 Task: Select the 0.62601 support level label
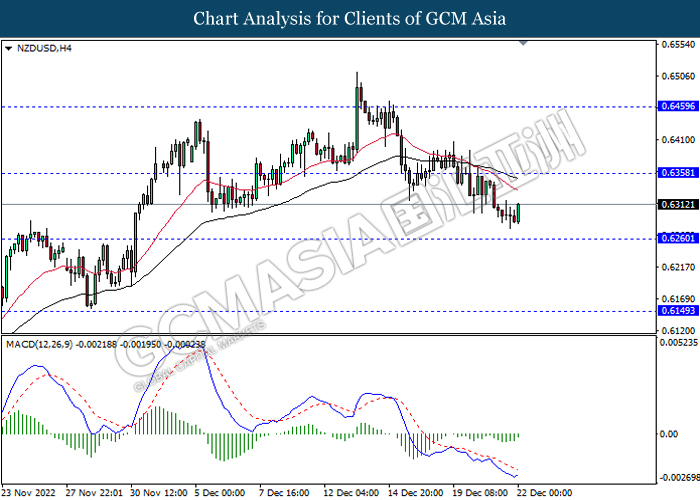click(x=678, y=238)
